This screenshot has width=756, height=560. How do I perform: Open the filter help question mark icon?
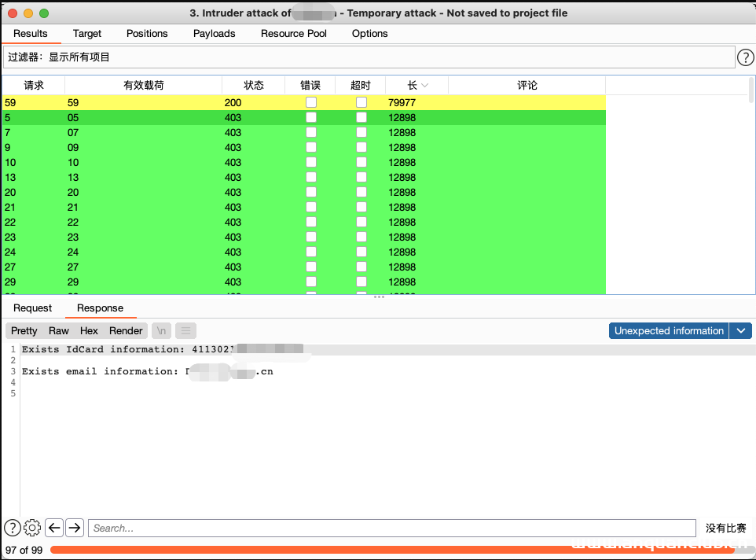(746, 57)
